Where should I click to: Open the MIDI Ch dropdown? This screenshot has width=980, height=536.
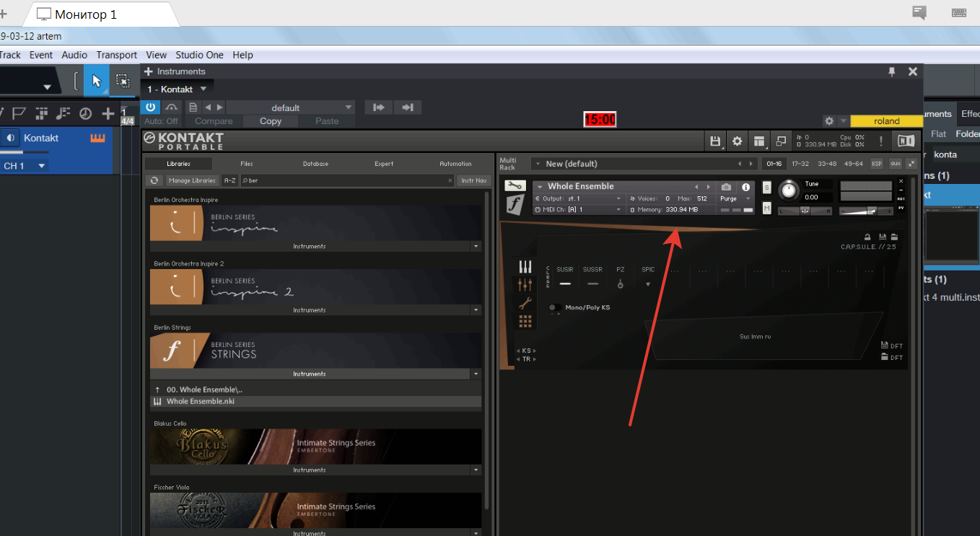577,209
